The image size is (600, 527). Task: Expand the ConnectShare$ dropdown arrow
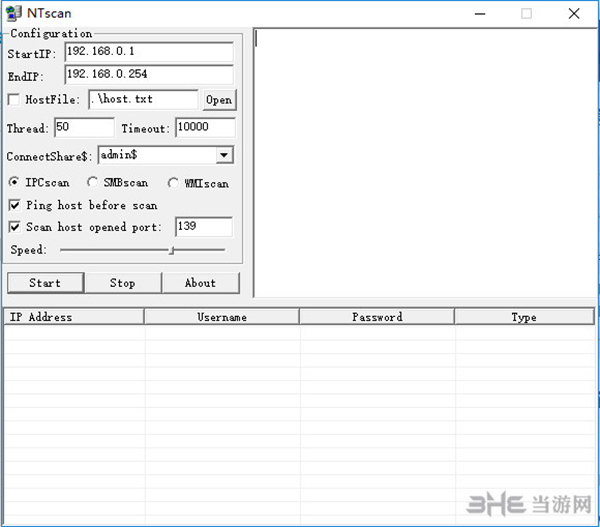click(x=224, y=155)
